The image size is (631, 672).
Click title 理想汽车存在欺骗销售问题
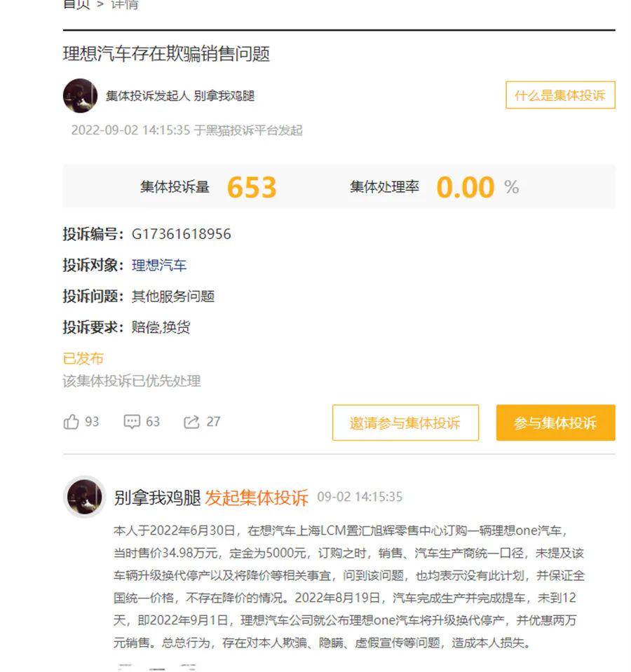click(166, 54)
